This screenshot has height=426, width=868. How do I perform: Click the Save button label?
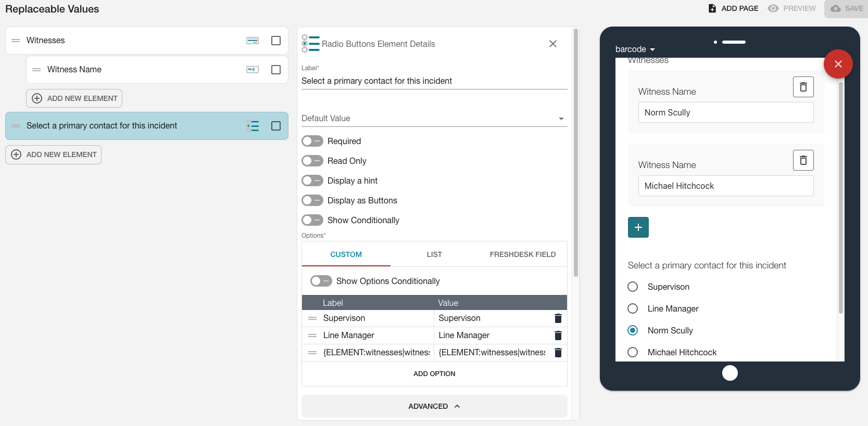[854, 8]
